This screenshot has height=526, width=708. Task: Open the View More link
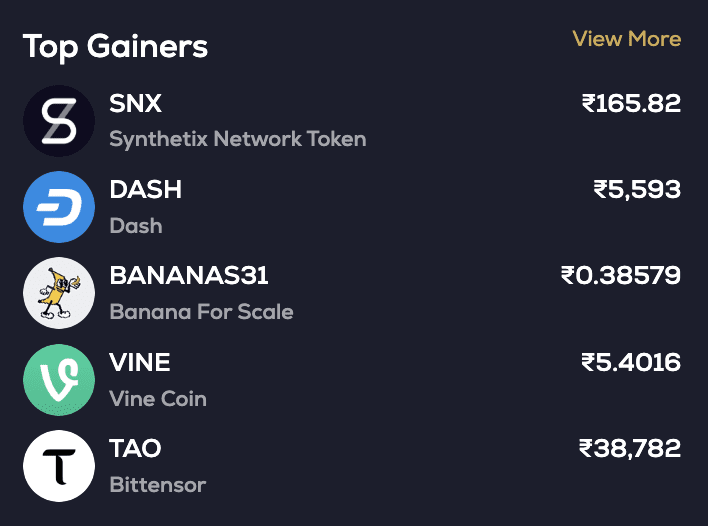[626, 39]
